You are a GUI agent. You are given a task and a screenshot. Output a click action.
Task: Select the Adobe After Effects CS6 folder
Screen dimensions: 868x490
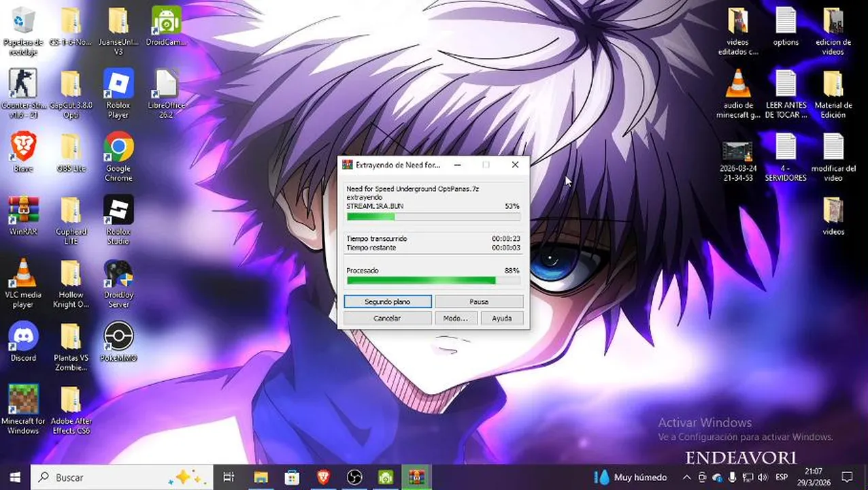pyautogui.click(x=70, y=409)
